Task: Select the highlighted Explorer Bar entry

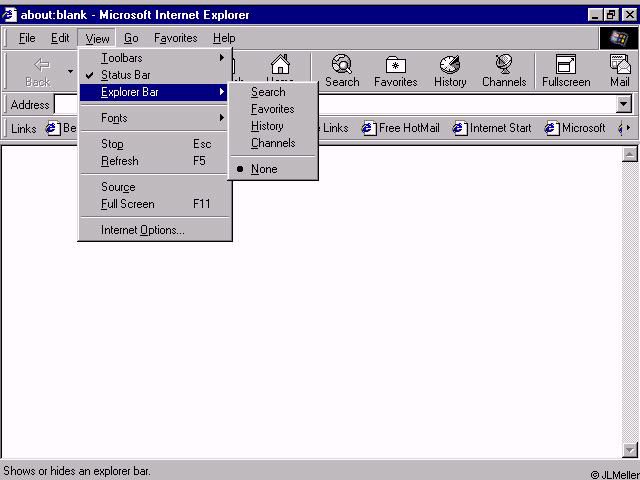Action: coord(153,92)
